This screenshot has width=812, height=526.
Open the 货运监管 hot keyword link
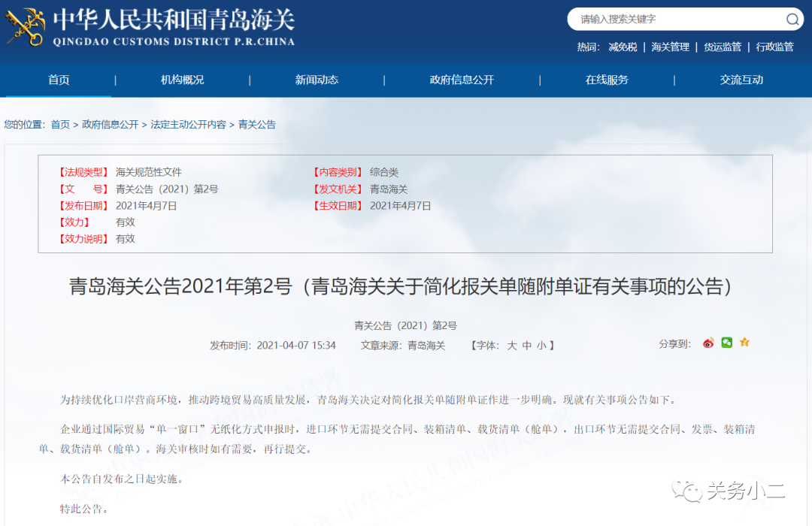point(722,47)
